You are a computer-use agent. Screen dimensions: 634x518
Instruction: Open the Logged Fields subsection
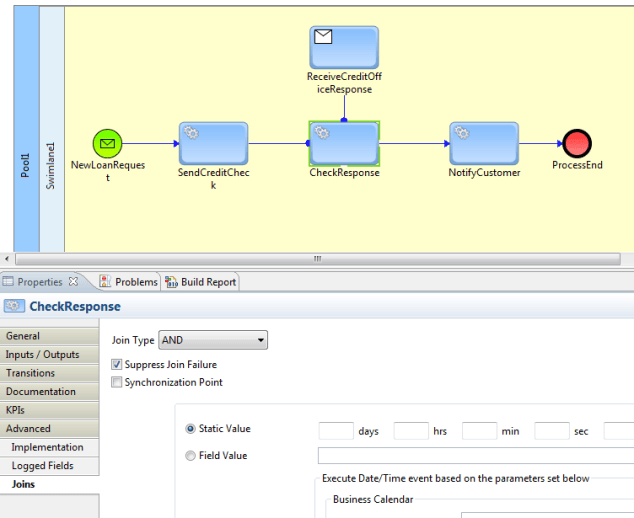(x=49, y=466)
